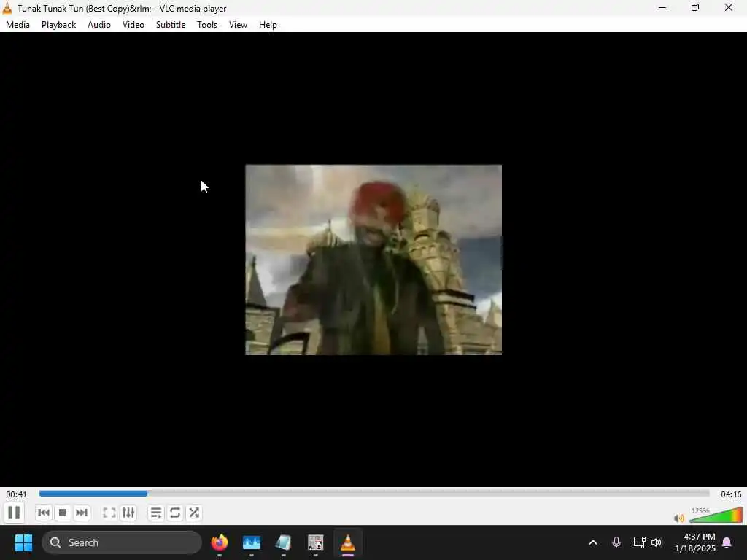Toggle loop repeat mode

tap(175, 513)
